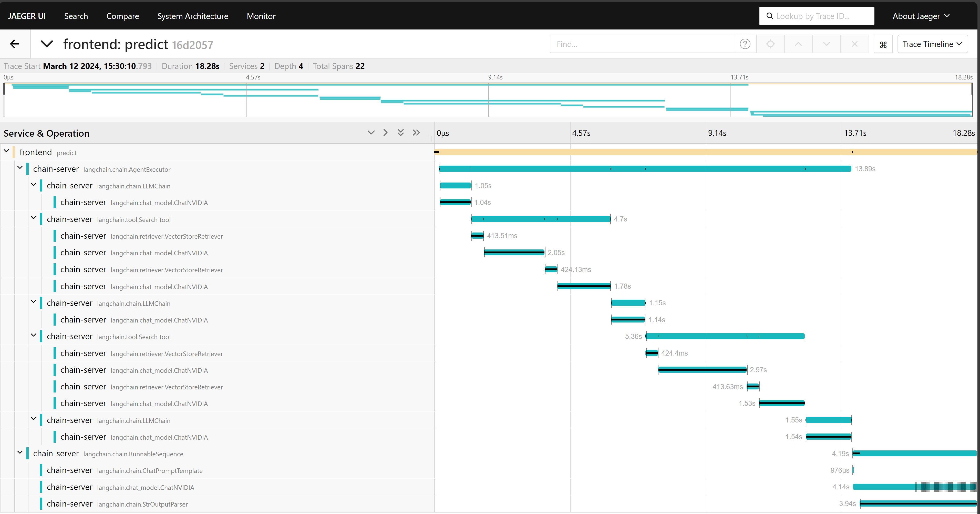Click the 1.15s LLMChain span bar
Screen dimensions: 980x514
click(x=628, y=303)
